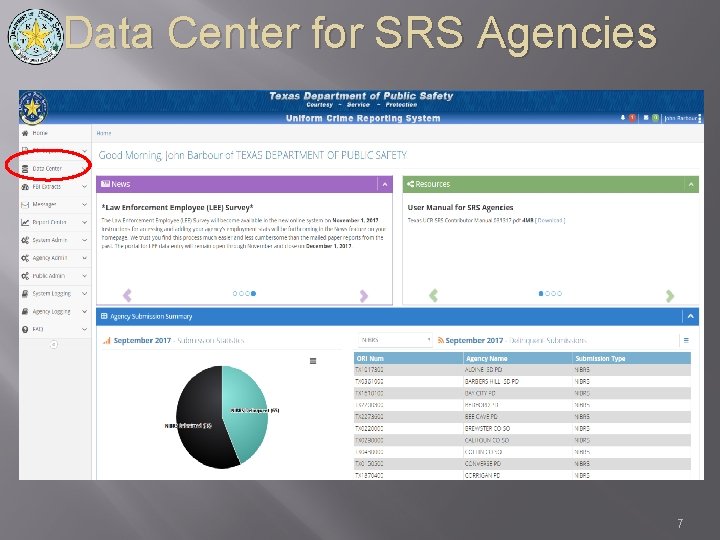Expand the Agency Admin sidebar chevron
720x540 pixels.
click(x=84, y=258)
